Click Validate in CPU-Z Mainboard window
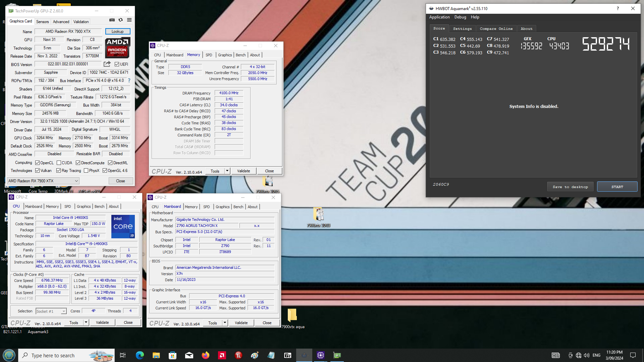Image resolution: width=644 pixels, height=362 pixels. click(x=241, y=323)
